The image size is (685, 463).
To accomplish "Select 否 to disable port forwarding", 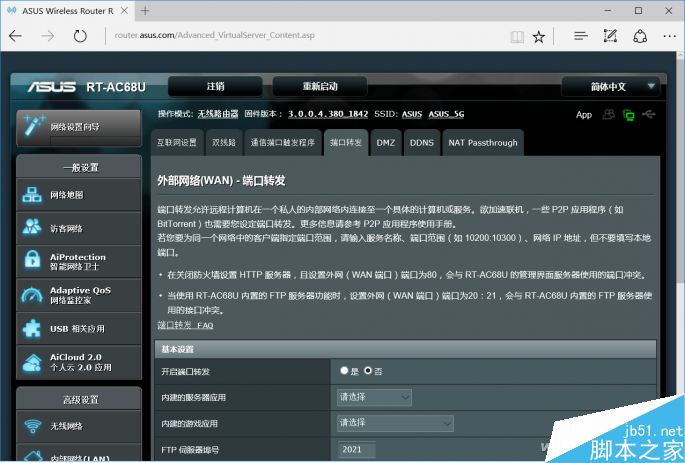I will point(368,371).
